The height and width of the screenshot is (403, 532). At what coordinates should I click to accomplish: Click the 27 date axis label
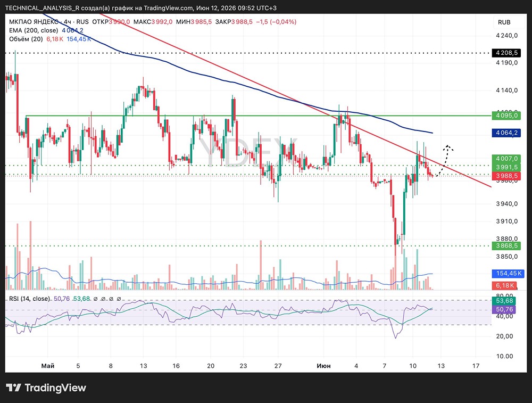pyautogui.click(x=278, y=366)
